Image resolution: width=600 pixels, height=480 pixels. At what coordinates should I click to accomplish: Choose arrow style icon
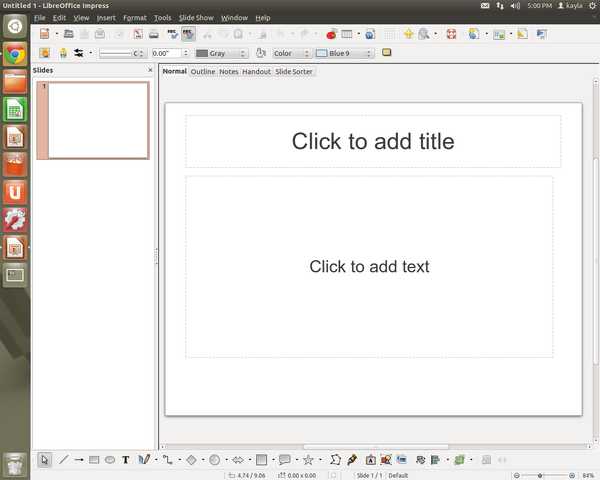(79, 53)
